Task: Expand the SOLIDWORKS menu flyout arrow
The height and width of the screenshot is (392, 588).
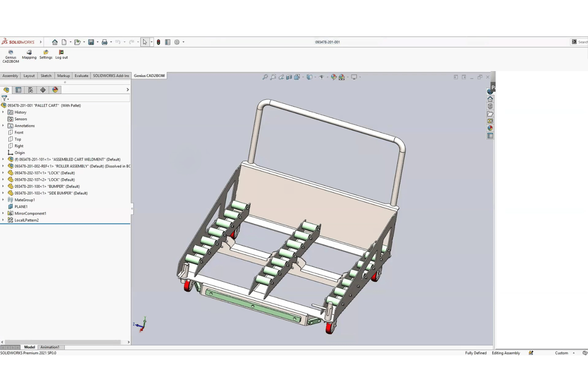Action: [41, 42]
